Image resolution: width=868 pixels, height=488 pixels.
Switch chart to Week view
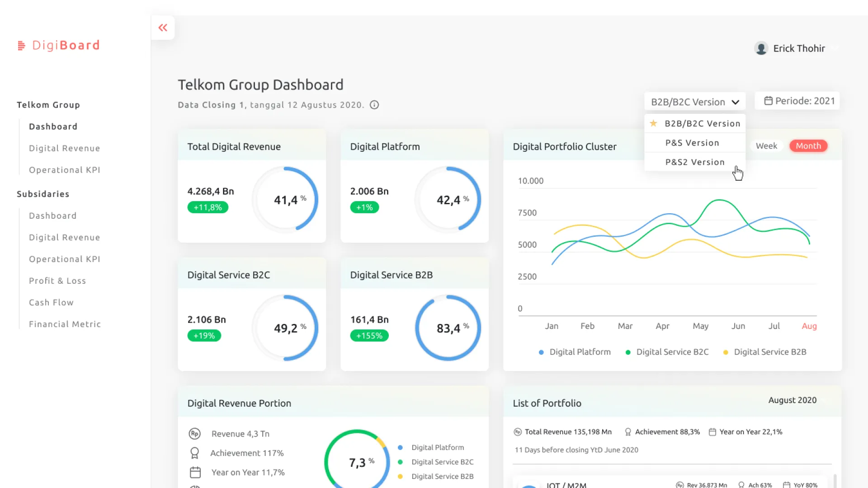pos(766,146)
